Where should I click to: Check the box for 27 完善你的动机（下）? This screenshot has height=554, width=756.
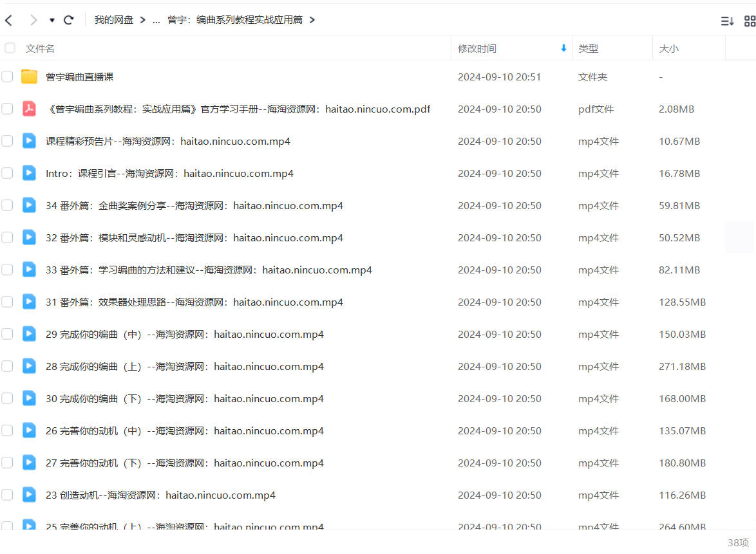point(6,463)
